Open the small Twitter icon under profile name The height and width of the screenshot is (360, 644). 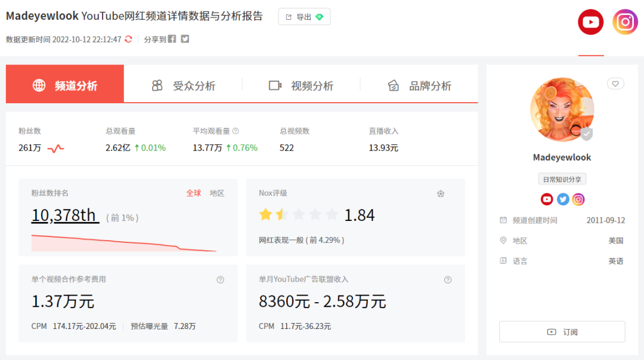coord(563,199)
